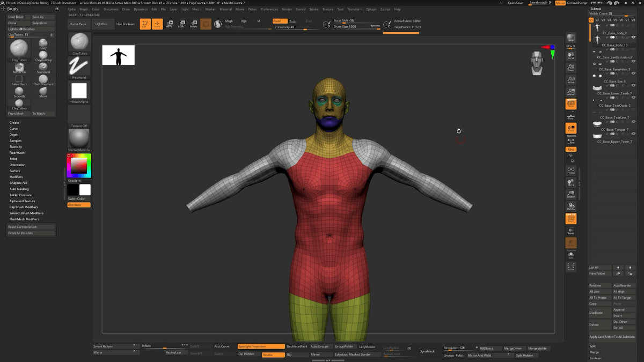This screenshot has height=362, width=644.
Task: Pick the DamStandard brush
Action: point(43,80)
